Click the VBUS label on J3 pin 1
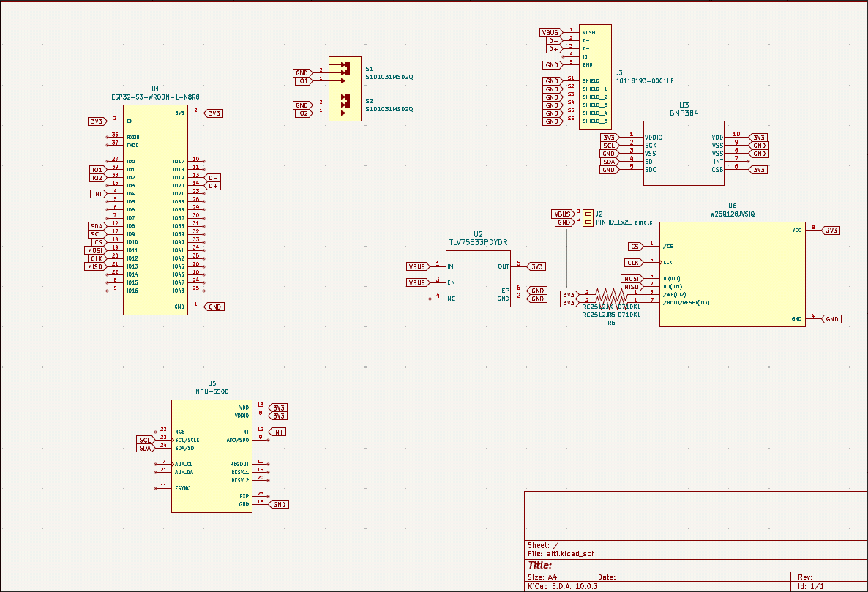 (551, 33)
